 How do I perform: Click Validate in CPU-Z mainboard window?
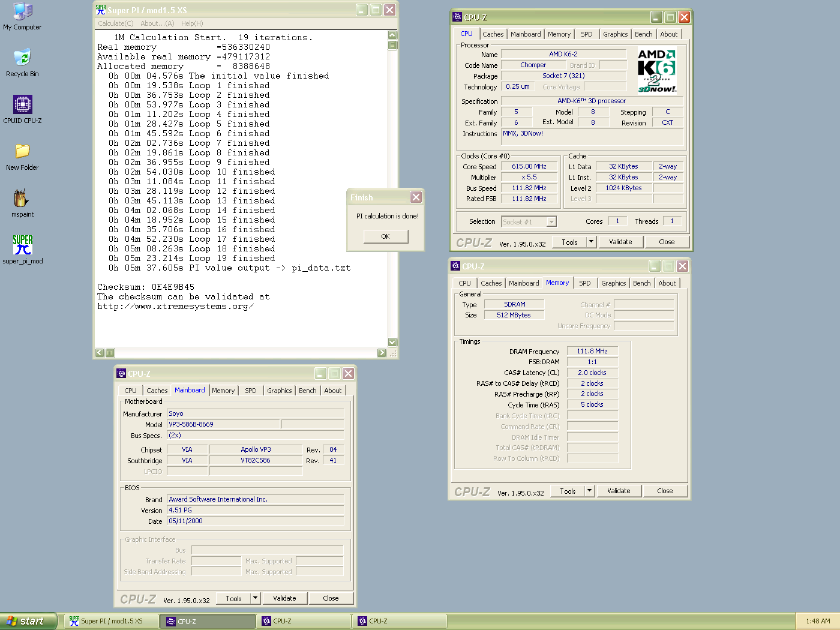(285, 598)
